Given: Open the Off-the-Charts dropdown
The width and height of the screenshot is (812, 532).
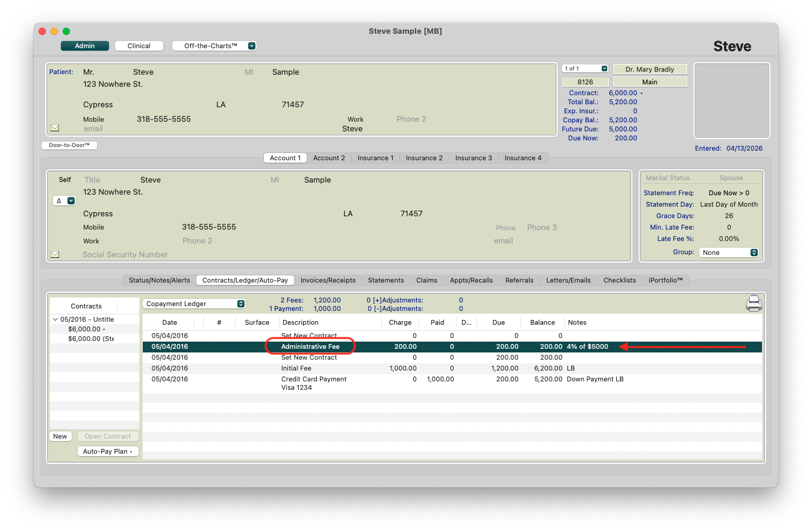Looking at the screenshot, I should pos(214,46).
